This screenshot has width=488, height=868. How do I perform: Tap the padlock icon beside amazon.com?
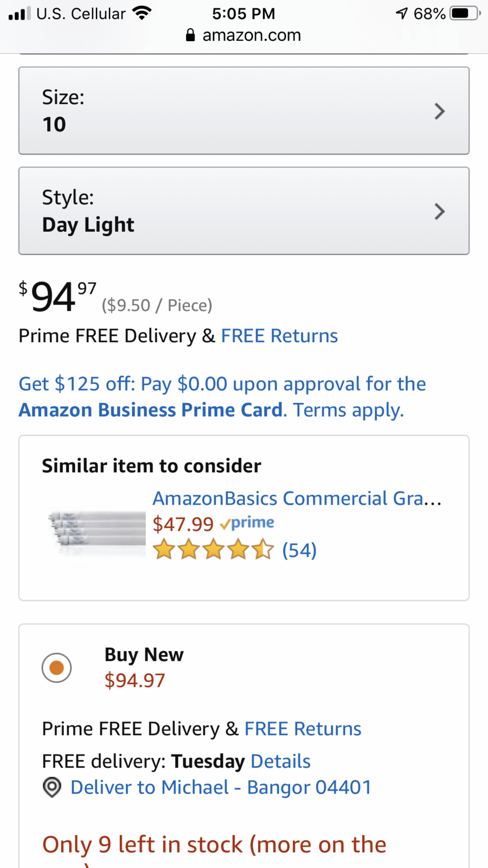190,35
